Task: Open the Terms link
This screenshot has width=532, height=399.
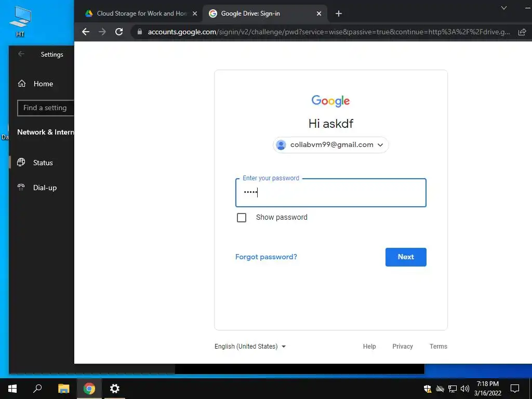Action: coord(438,347)
